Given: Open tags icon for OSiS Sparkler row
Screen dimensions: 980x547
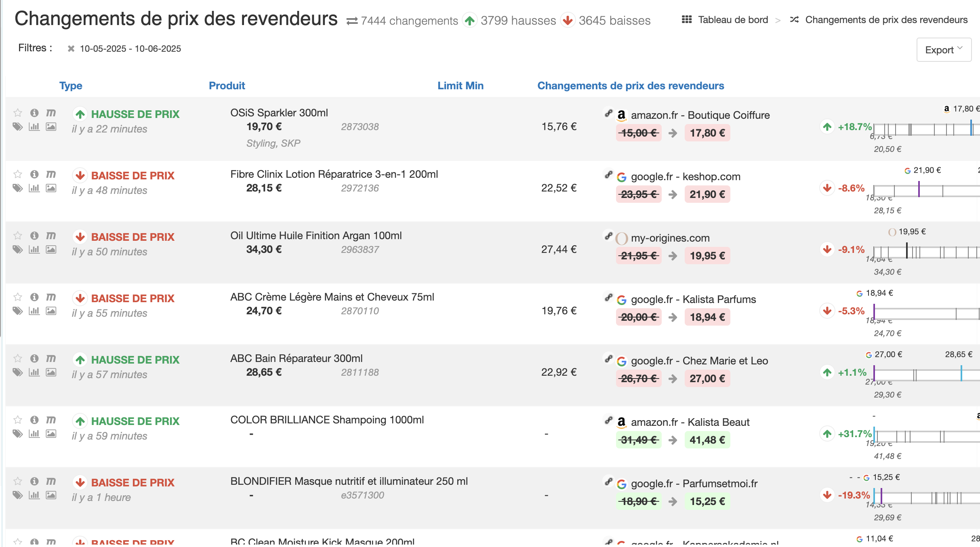Looking at the screenshot, I should (x=17, y=127).
